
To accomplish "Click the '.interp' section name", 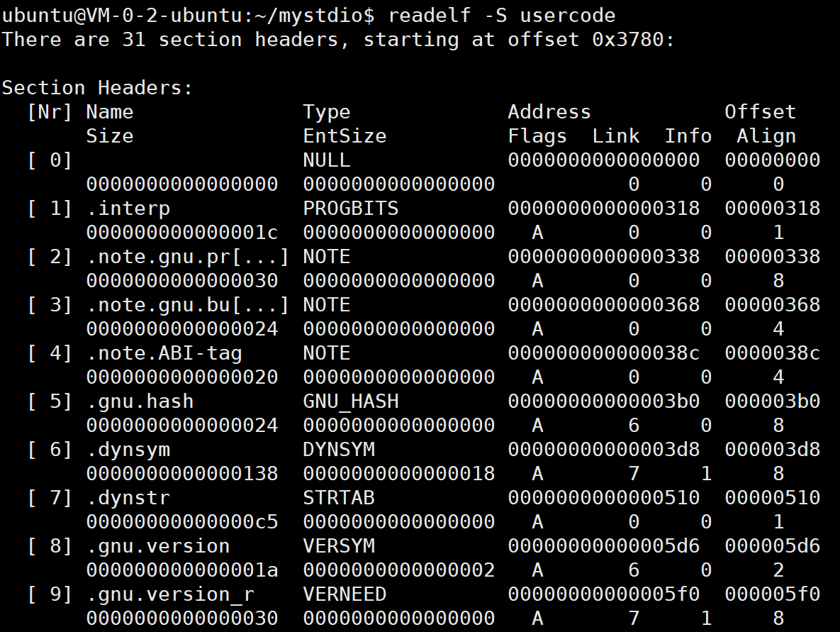I will coord(128,209).
